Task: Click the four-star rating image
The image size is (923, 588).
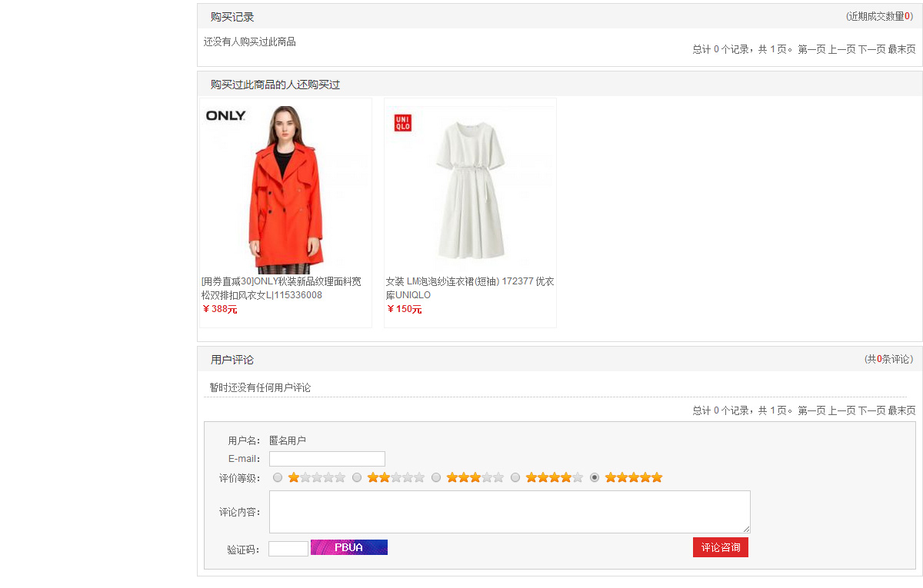Action: coord(555,477)
